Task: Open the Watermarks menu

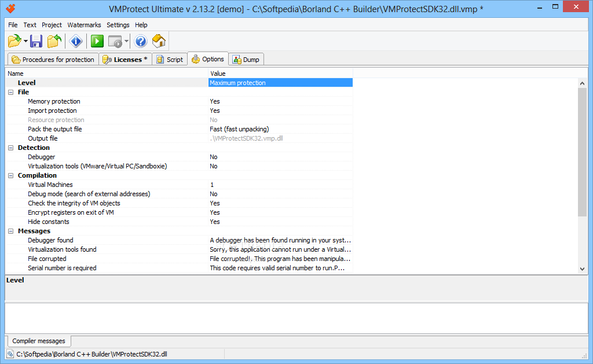Action: [x=84, y=25]
